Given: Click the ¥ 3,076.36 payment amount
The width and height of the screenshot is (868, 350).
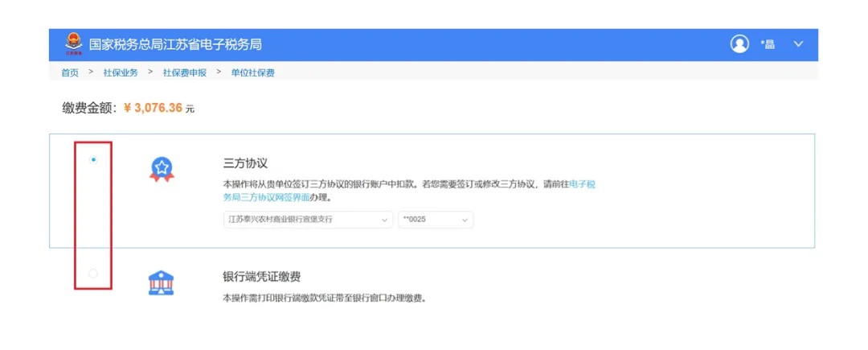Looking at the screenshot, I should 153,108.
